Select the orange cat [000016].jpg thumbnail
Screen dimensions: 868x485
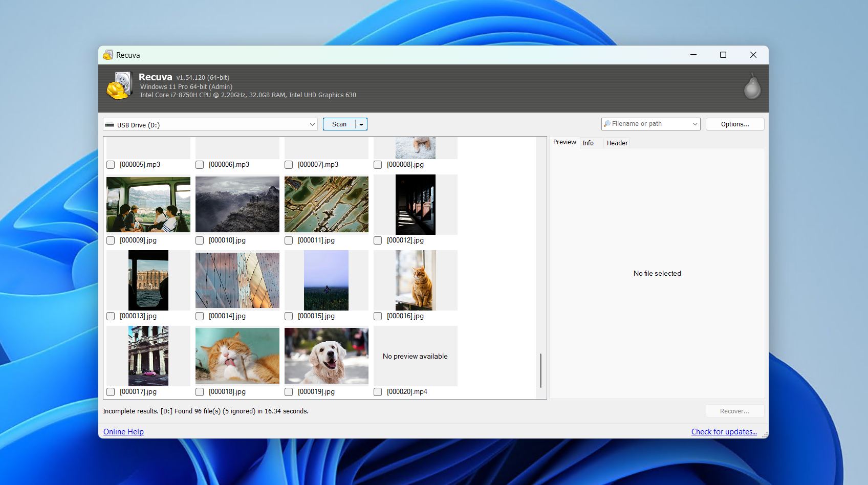[x=415, y=280]
